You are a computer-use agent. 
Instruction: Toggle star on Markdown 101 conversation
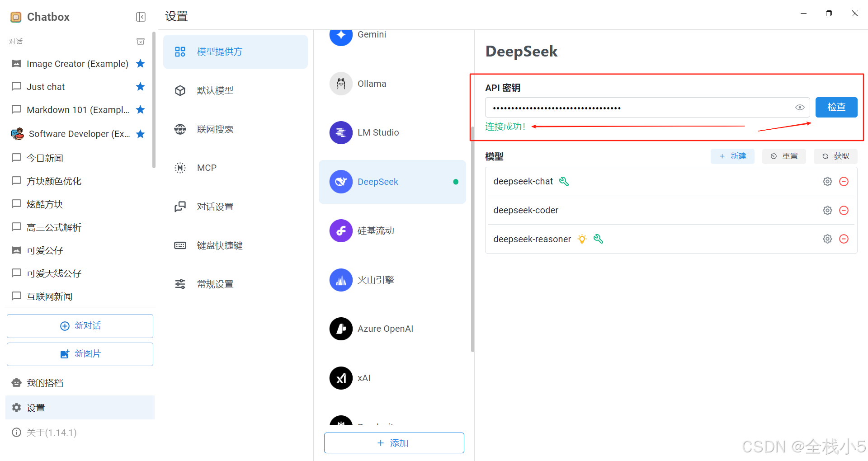(x=141, y=109)
